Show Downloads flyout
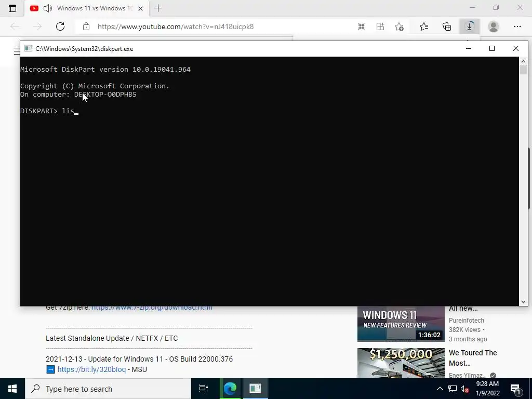Screen dimensions: 532x399 click(x=470, y=26)
